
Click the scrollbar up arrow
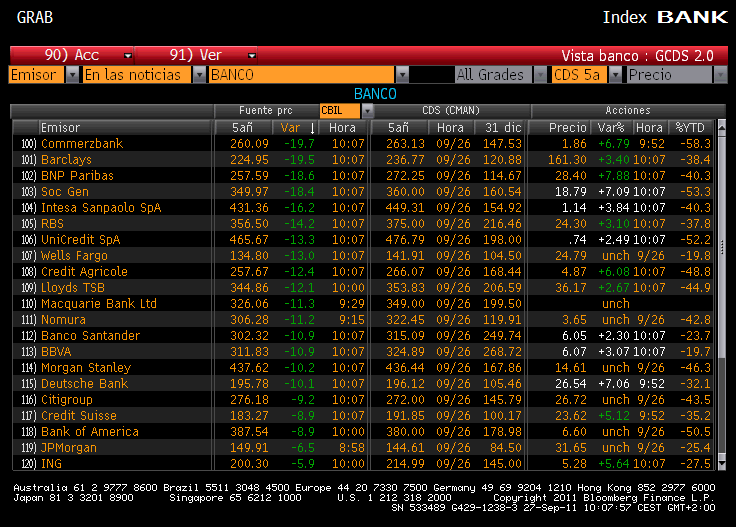(722, 128)
